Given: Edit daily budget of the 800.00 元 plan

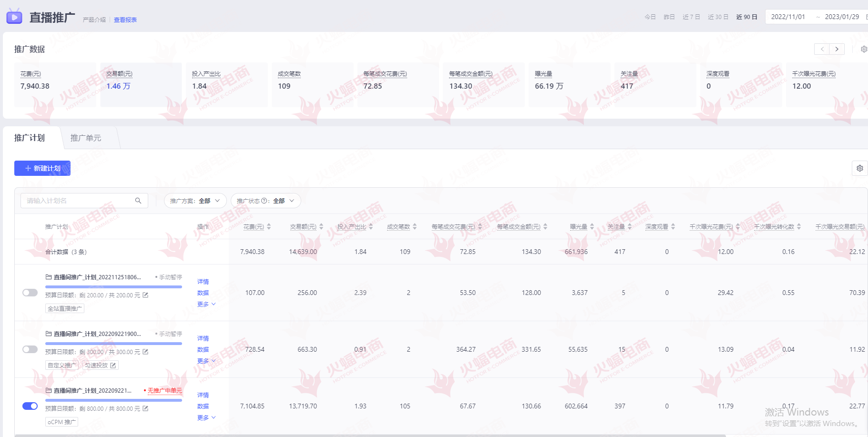Looking at the screenshot, I should click(146, 408).
